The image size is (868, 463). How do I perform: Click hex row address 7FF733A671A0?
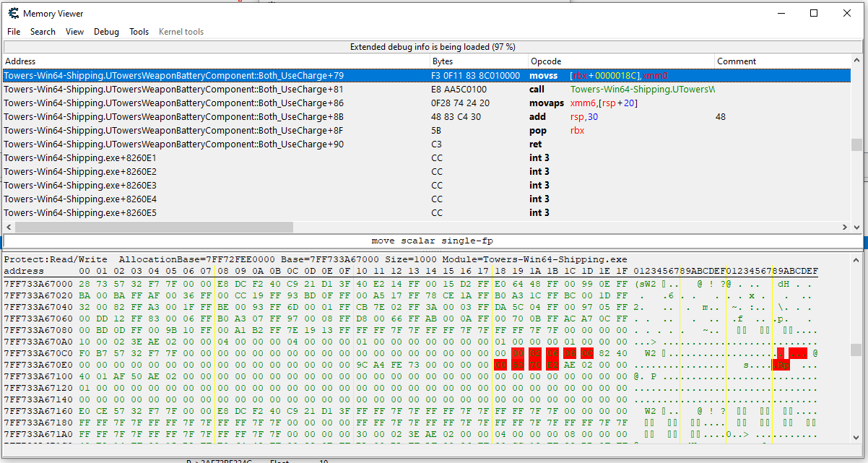coord(38,434)
